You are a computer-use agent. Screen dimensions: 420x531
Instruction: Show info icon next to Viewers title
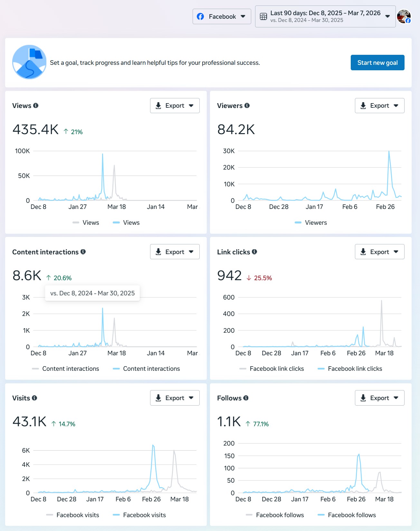click(x=247, y=105)
